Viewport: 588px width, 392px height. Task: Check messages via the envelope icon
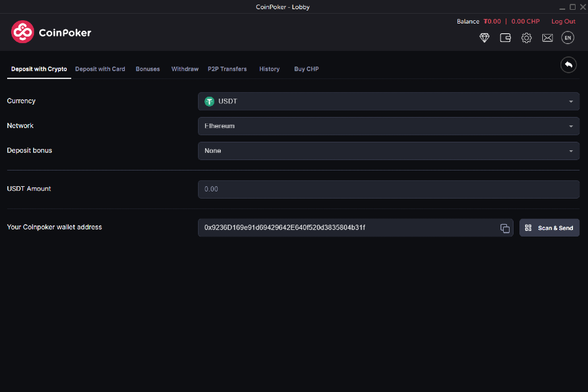(x=547, y=38)
